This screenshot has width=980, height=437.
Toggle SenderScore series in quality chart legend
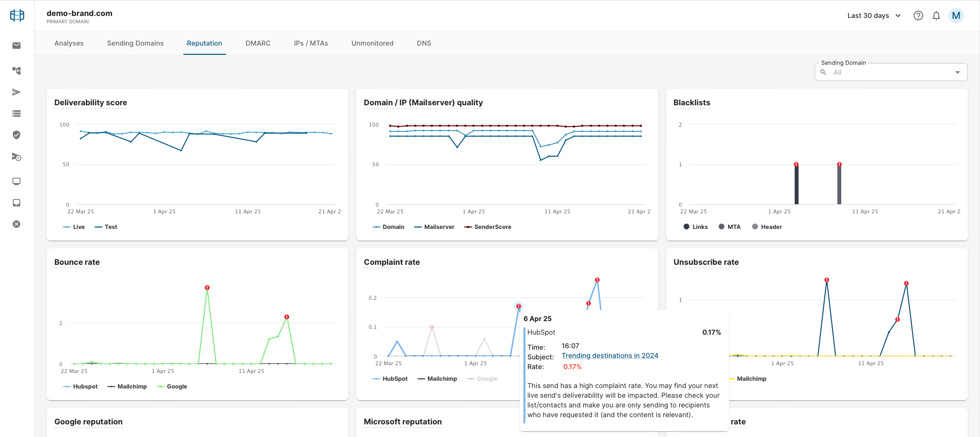(488, 227)
